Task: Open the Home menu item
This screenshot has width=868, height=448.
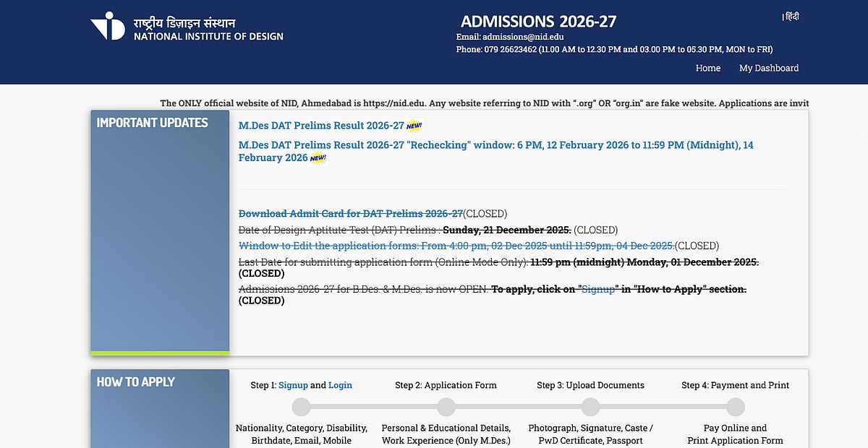Action: click(707, 68)
